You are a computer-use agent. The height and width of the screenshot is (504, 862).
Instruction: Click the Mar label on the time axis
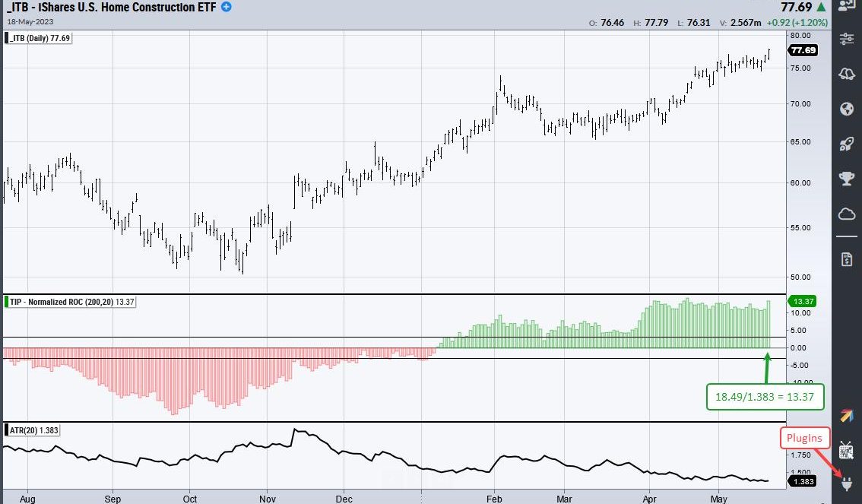(x=564, y=499)
